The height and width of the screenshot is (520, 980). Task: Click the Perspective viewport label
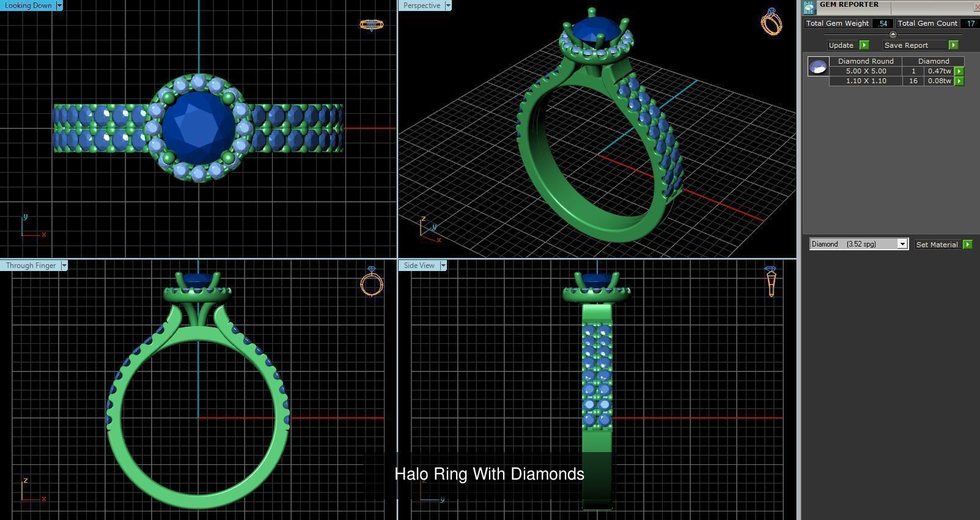(x=422, y=6)
